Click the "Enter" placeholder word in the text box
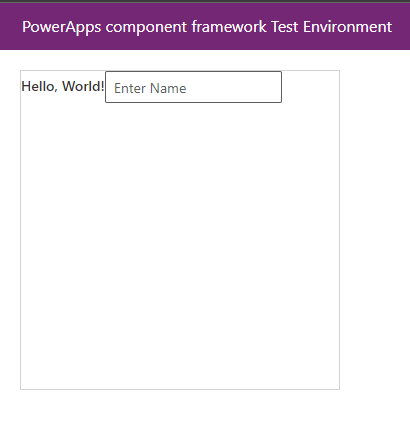Viewport: 410px width, 427px height. click(x=130, y=88)
